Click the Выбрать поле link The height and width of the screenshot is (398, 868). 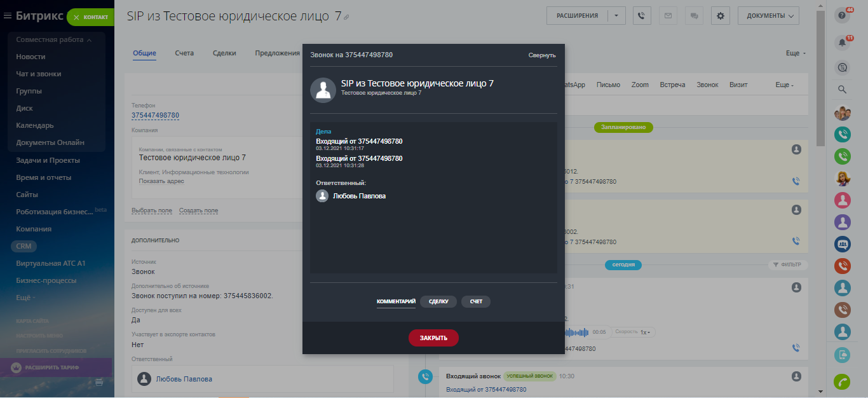point(152,210)
